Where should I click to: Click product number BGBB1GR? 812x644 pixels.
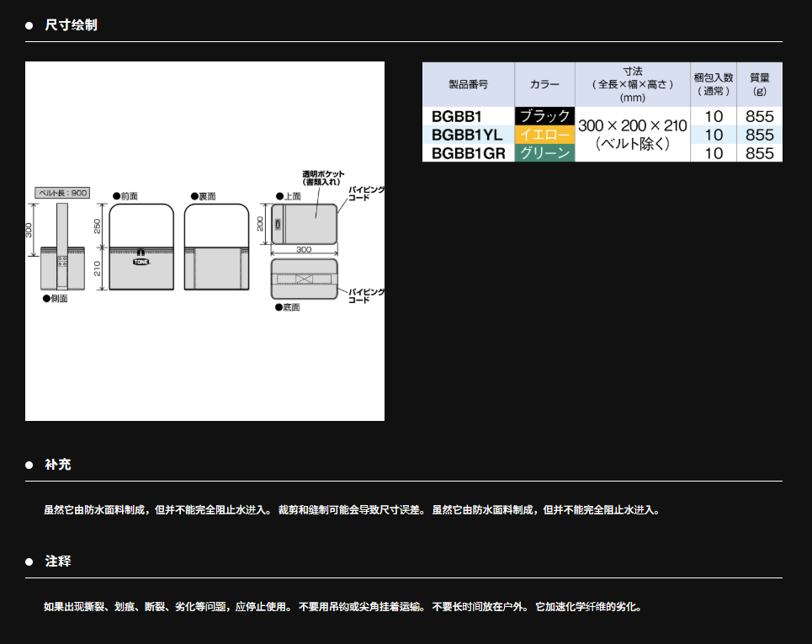tap(468, 153)
